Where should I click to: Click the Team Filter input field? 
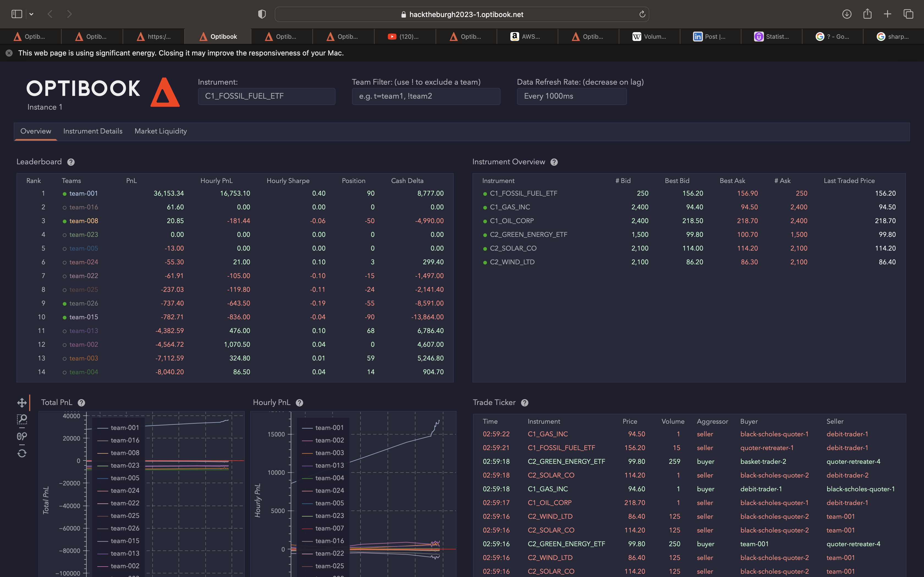click(x=426, y=96)
